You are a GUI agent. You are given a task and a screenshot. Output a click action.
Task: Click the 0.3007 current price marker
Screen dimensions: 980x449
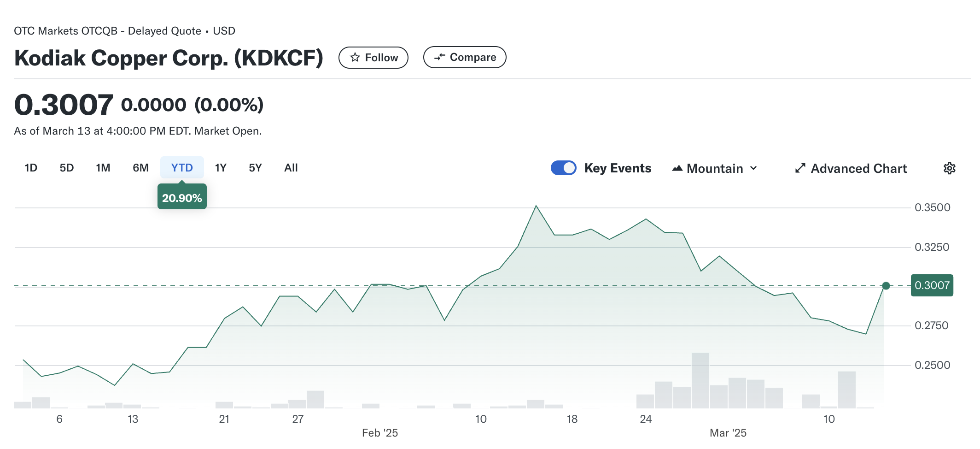point(932,285)
